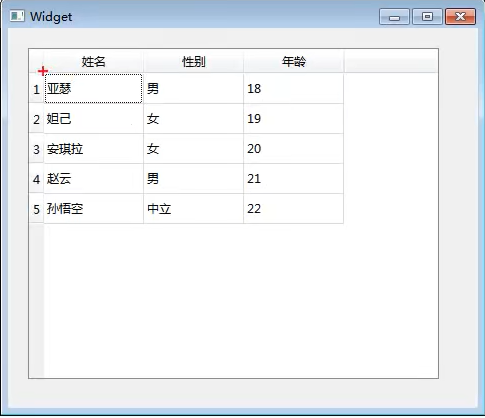Select the cell 孙悟空
The image size is (485, 418).
(94, 209)
